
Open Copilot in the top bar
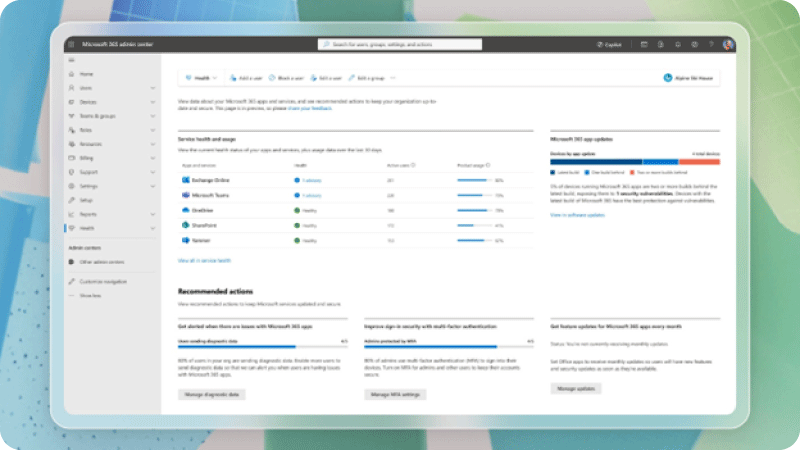pyautogui.click(x=609, y=44)
